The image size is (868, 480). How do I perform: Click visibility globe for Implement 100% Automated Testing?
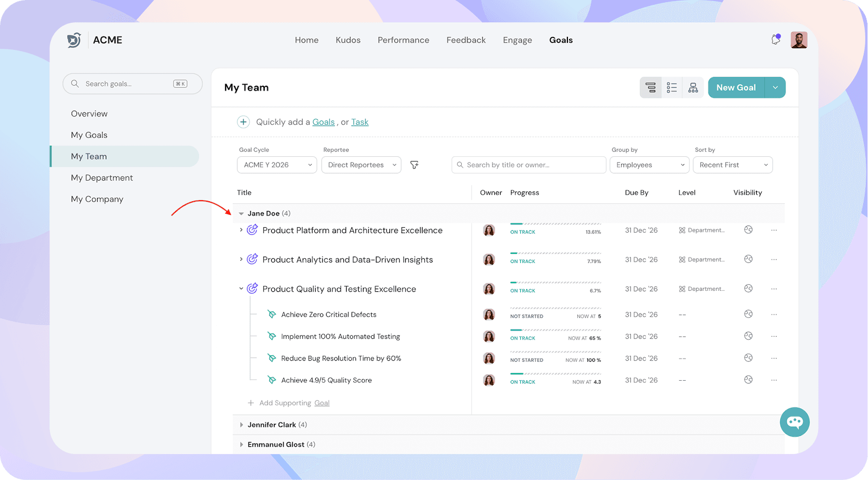click(748, 336)
